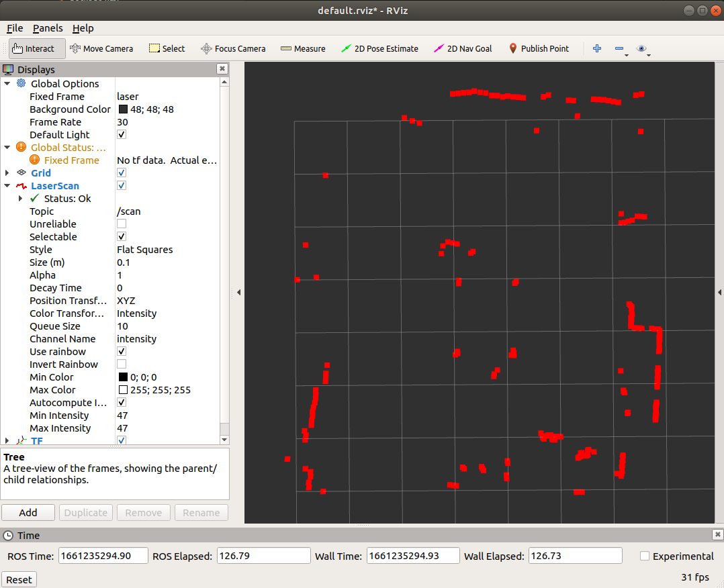Collapse the LaserScan display tree

(x=7, y=186)
